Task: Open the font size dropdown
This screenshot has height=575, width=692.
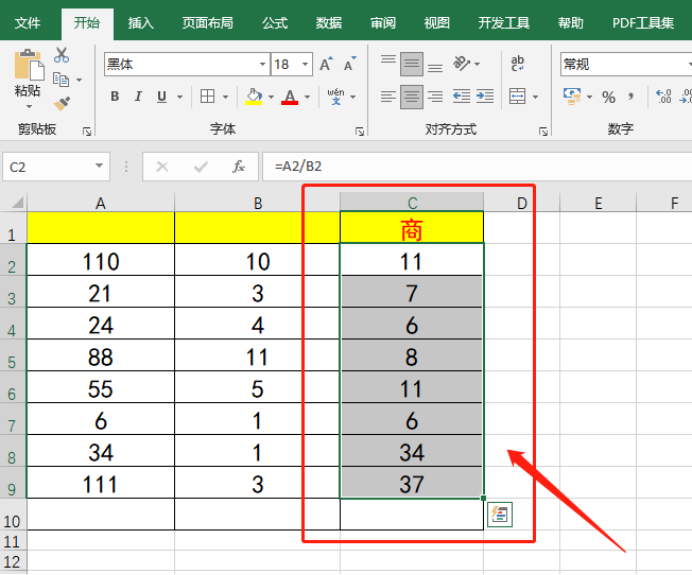Action: [x=305, y=64]
